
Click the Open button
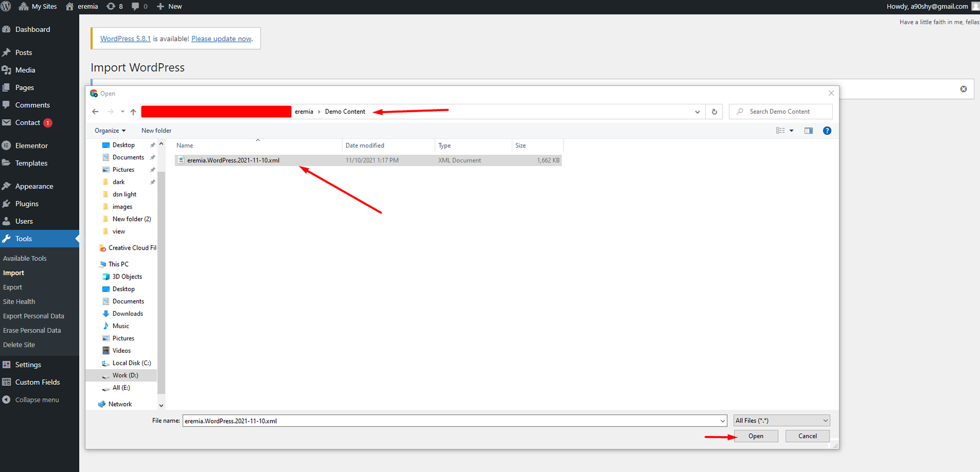click(x=756, y=436)
